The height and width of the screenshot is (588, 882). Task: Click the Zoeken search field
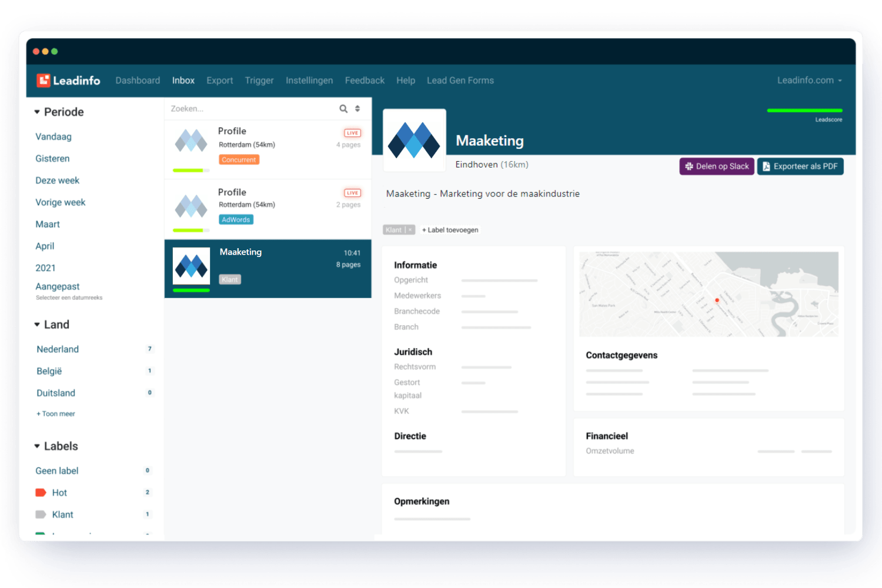tap(253, 109)
